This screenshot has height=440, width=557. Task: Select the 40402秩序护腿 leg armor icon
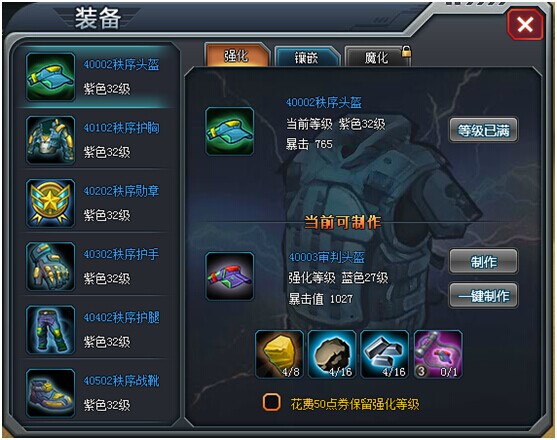50,330
